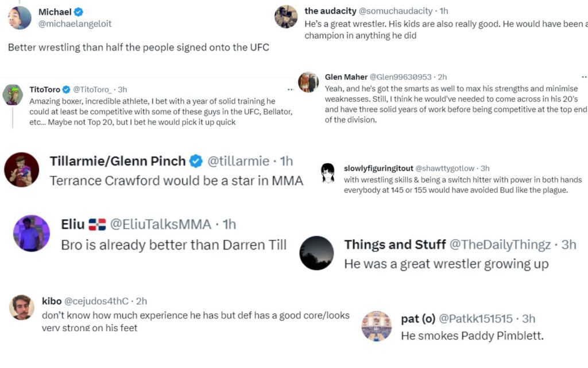Click the audacity's profile avatar
The image size is (588, 368).
point(285,16)
